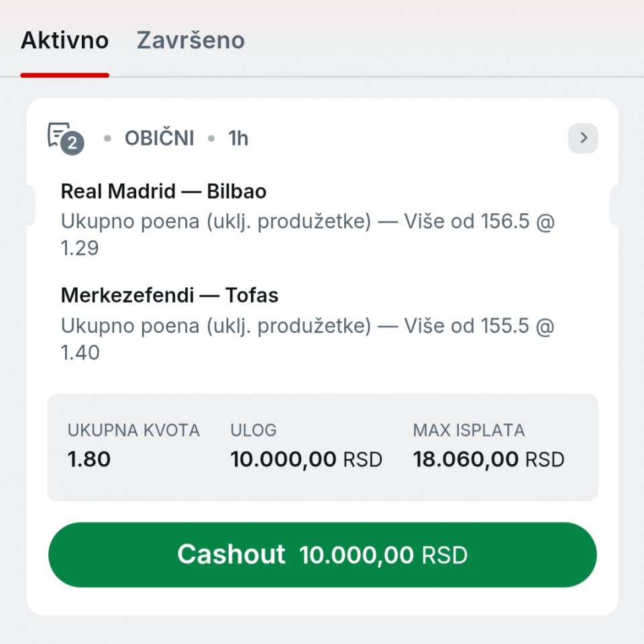This screenshot has width=644, height=644.
Task: Click the stake amount 10.000,00 RSD
Action: click(x=306, y=460)
